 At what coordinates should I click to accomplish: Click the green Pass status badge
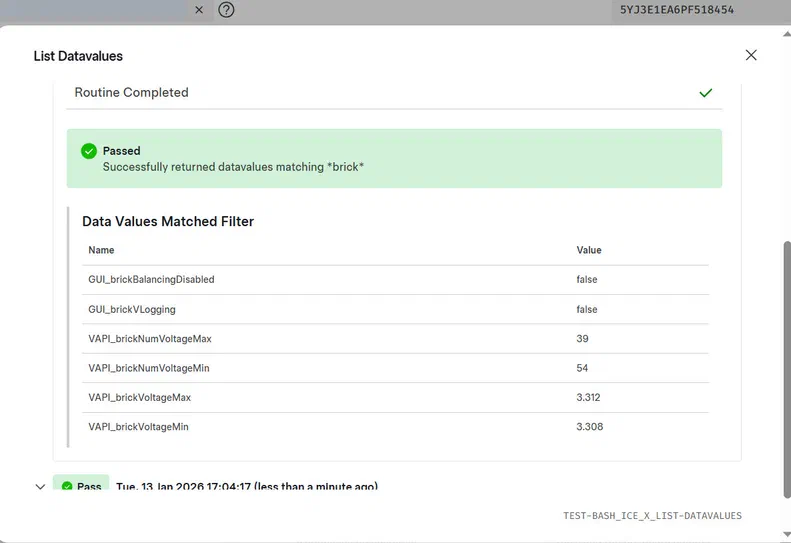click(x=81, y=487)
